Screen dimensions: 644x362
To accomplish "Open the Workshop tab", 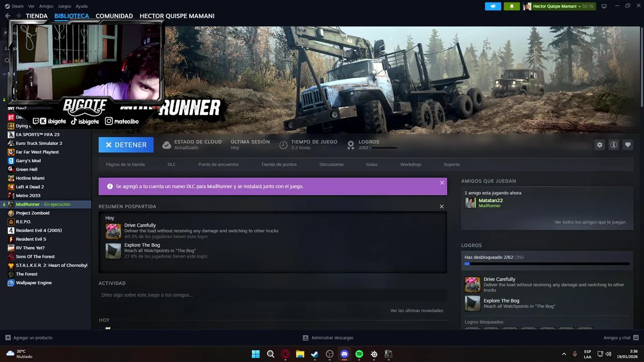I will (411, 164).
